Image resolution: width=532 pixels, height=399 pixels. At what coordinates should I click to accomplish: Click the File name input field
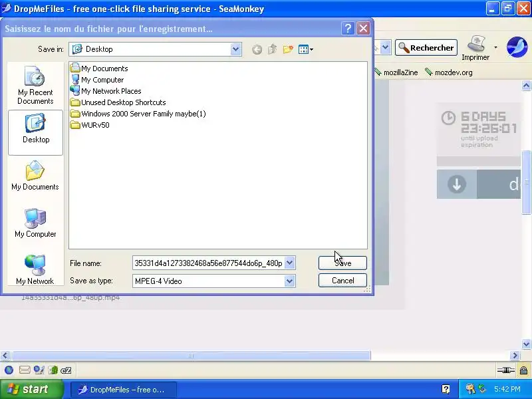[208, 263]
